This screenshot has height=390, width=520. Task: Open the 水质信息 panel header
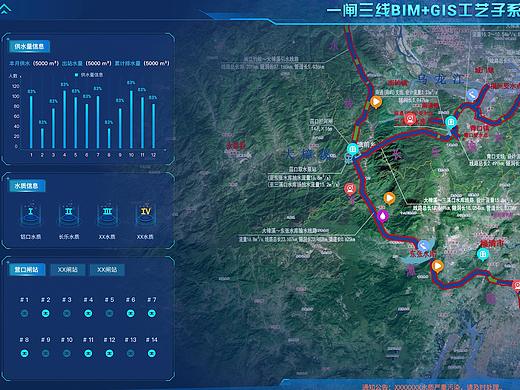(27, 186)
